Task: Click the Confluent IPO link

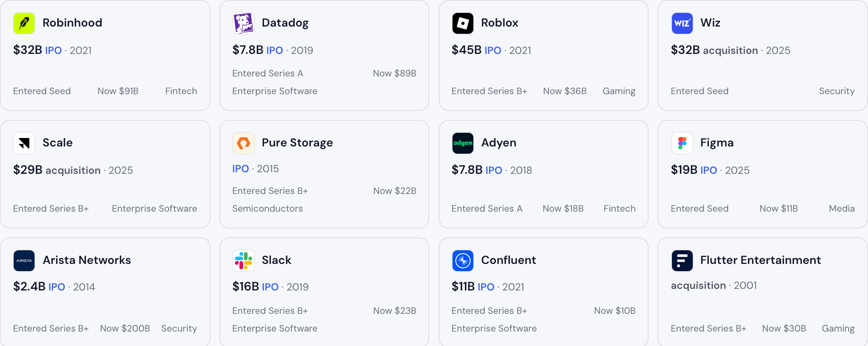Action: click(486, 287)
